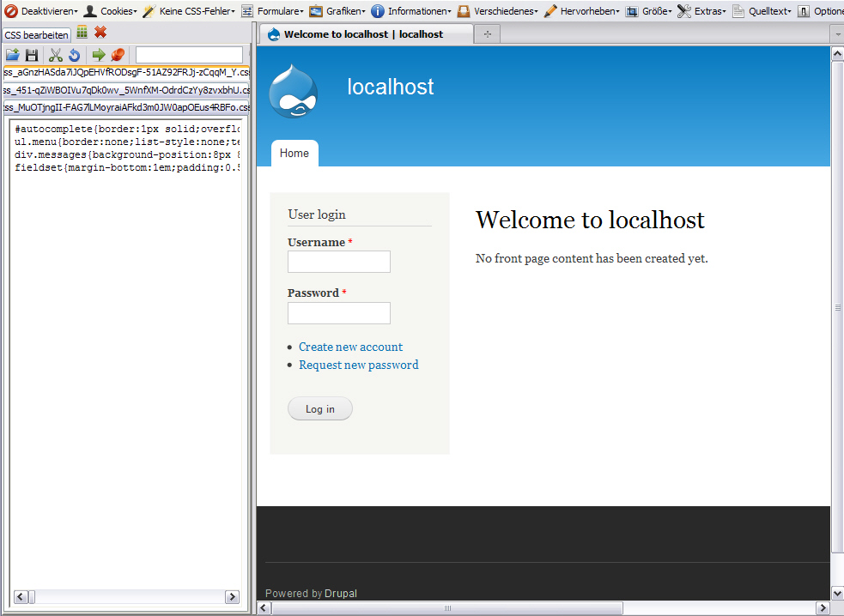Save the CSS with the floppy disk icon
Image resolution: width=844 pixels, height=616 pixels.
tap(32, 55)
